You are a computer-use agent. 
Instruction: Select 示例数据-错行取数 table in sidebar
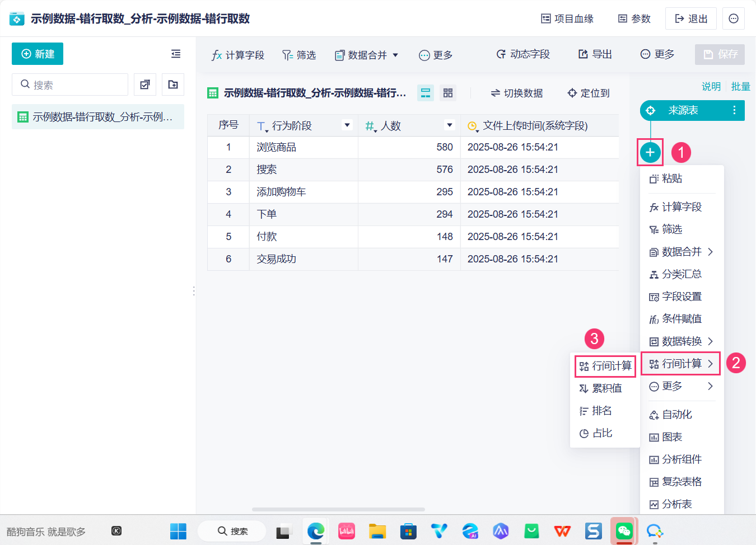98,117
